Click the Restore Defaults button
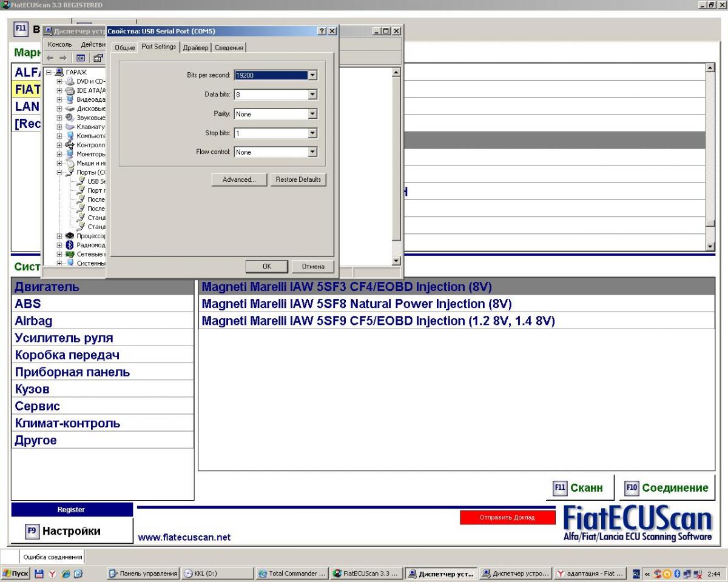 298,179
